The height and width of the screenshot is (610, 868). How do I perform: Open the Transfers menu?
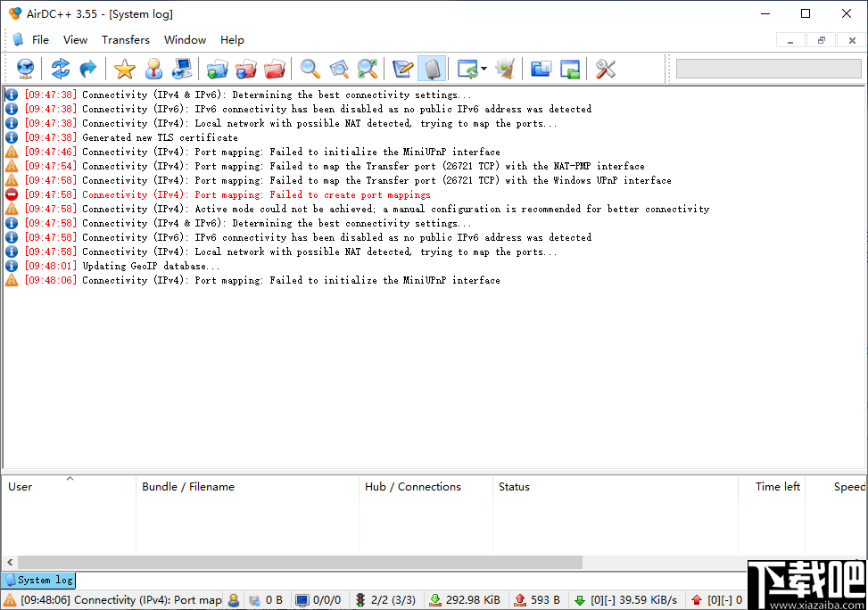(126, 40)
